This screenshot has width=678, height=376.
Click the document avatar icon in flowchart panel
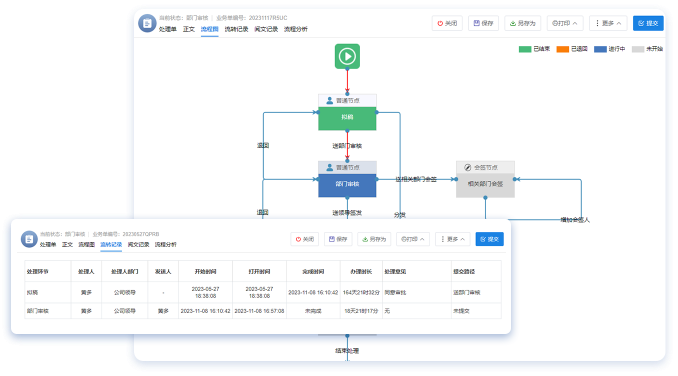pos(147,23)
